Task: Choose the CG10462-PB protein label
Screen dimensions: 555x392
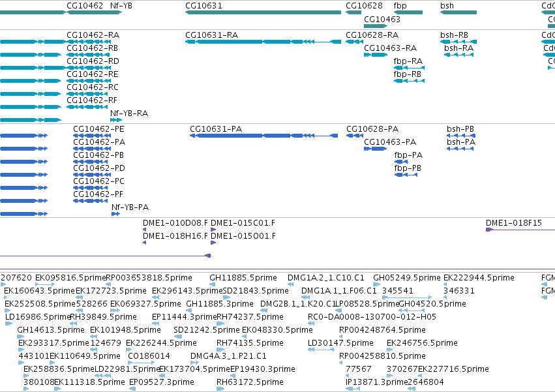Action: (98, 155)
